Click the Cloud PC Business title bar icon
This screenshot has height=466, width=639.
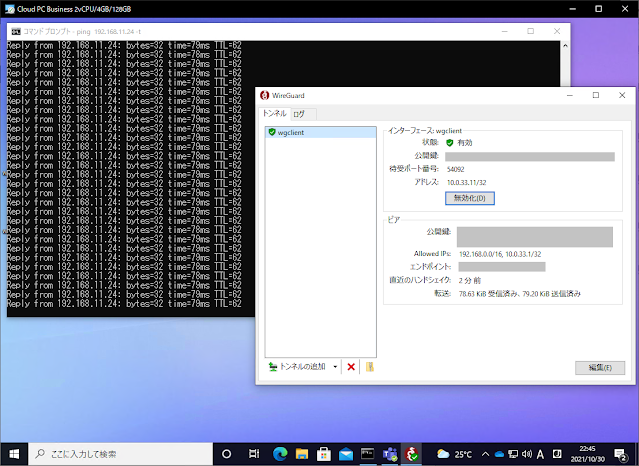click(10, 9)
